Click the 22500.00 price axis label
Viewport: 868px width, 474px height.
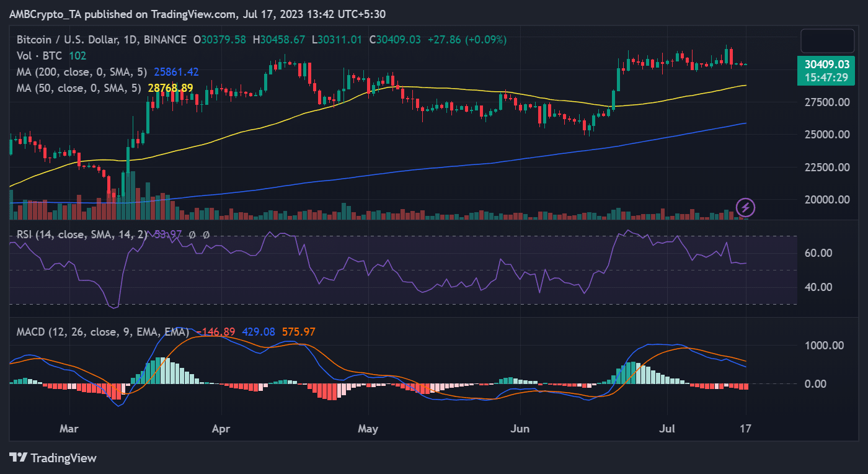pos(826,167)
